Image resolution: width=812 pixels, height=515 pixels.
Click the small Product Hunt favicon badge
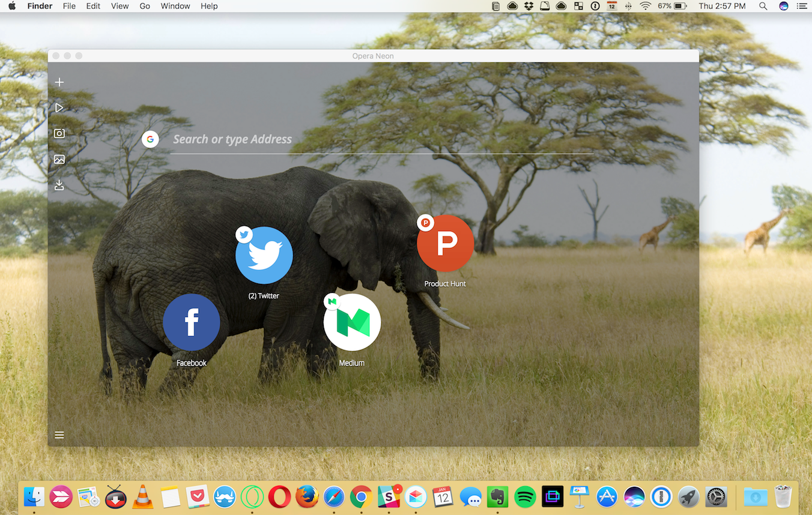(x=425, y=223)
